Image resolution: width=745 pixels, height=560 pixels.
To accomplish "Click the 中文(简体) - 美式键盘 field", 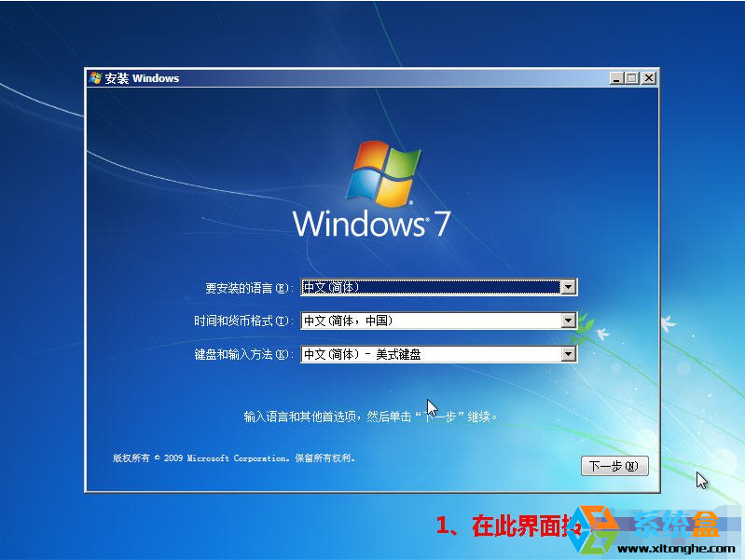I will 429,354.
